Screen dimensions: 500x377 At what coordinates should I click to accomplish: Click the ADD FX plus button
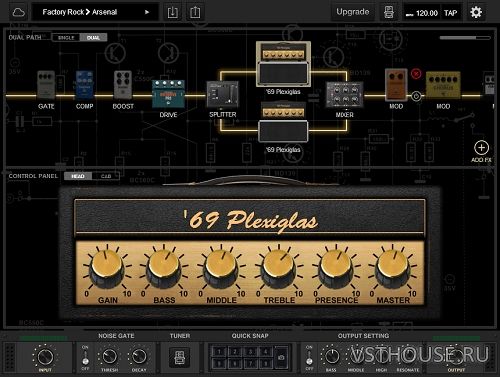[481, 148]
